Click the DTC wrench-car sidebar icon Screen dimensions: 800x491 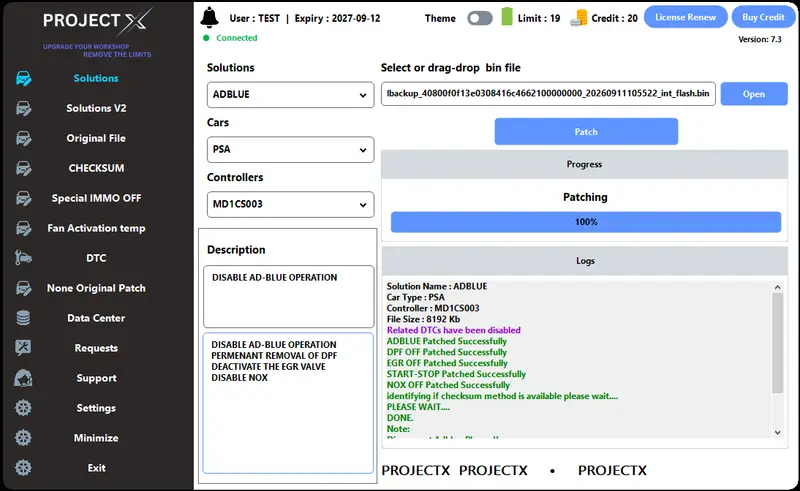(x=23, y=258)
